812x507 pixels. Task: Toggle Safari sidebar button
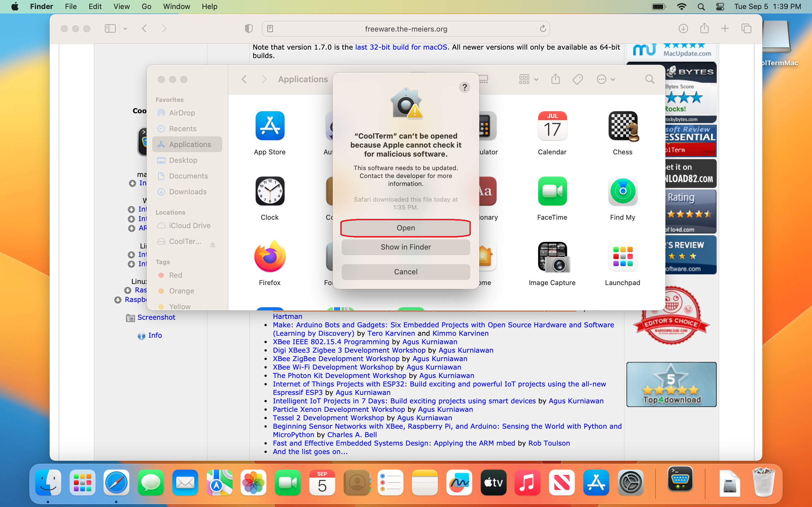pyautogui.click(x=110, y=29)
